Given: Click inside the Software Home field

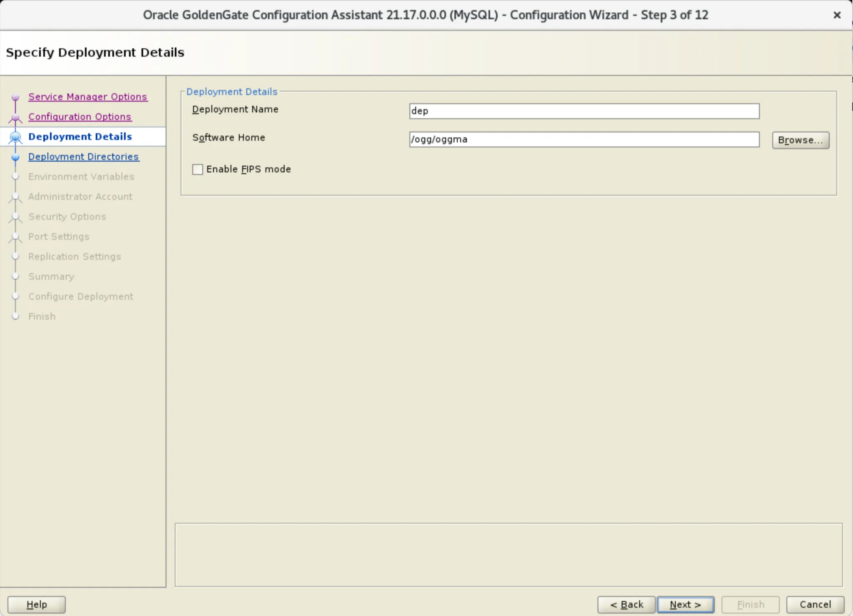Looking at the screenshot, I should point(583,139).
